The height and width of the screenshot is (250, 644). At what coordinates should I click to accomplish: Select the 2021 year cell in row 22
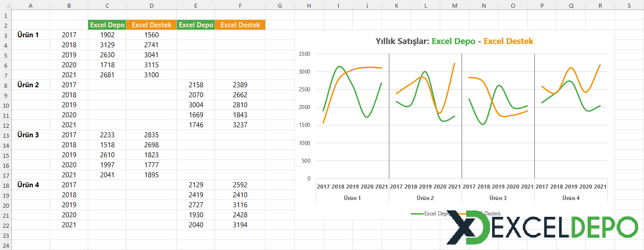(x=69, y=225)
